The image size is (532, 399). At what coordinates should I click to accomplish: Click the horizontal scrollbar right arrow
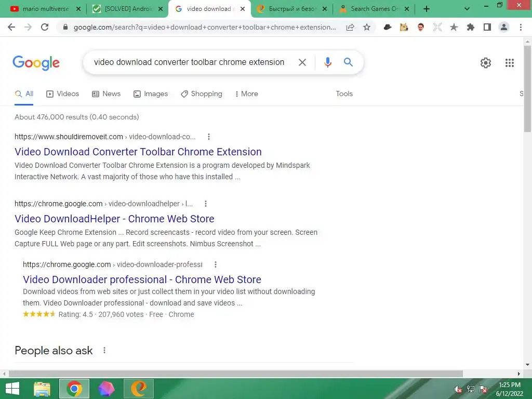[x=518, y=374]
